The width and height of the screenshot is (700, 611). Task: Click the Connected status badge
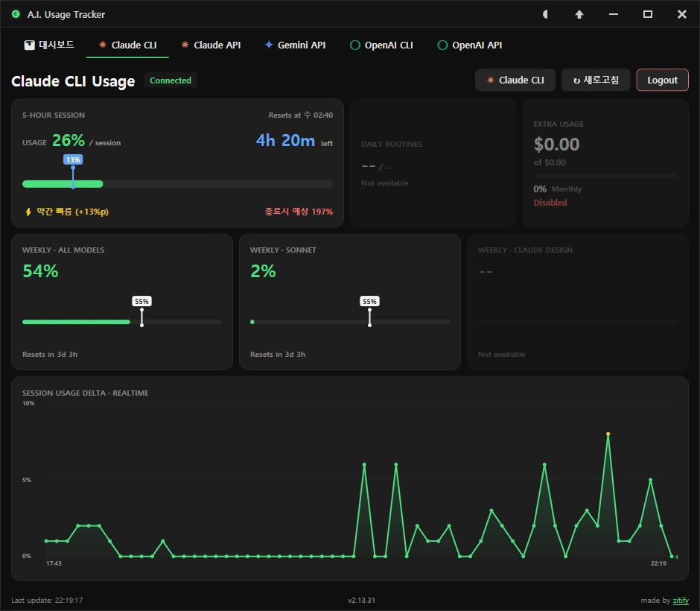(171, 80)
